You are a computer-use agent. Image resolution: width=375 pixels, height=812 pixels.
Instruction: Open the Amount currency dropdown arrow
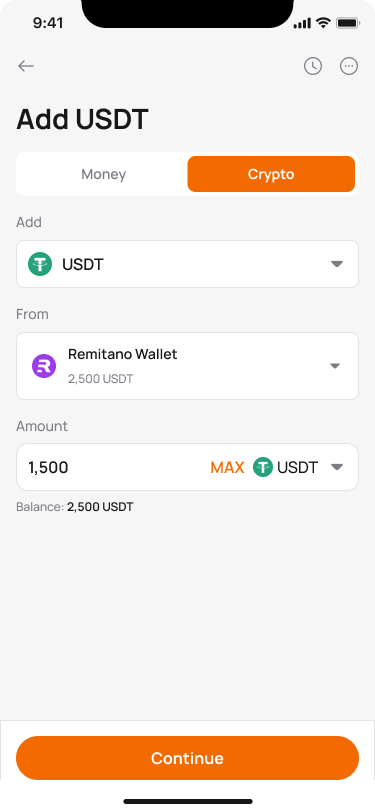337,467
